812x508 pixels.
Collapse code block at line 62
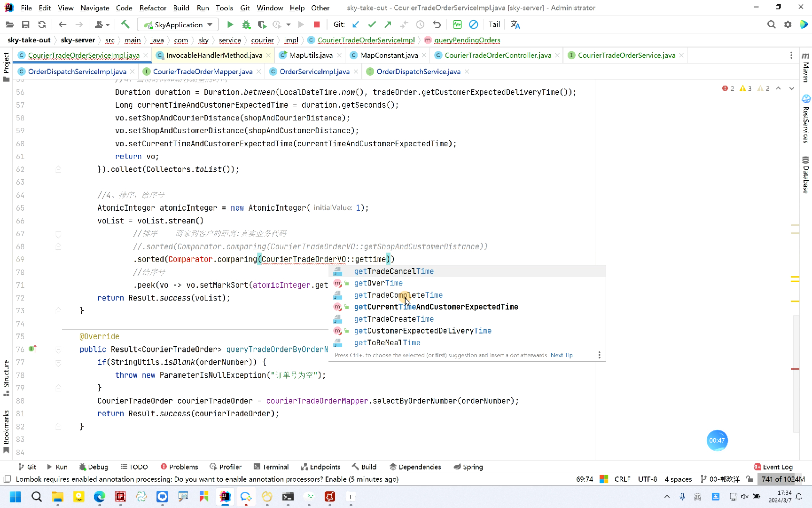[58, 169]
